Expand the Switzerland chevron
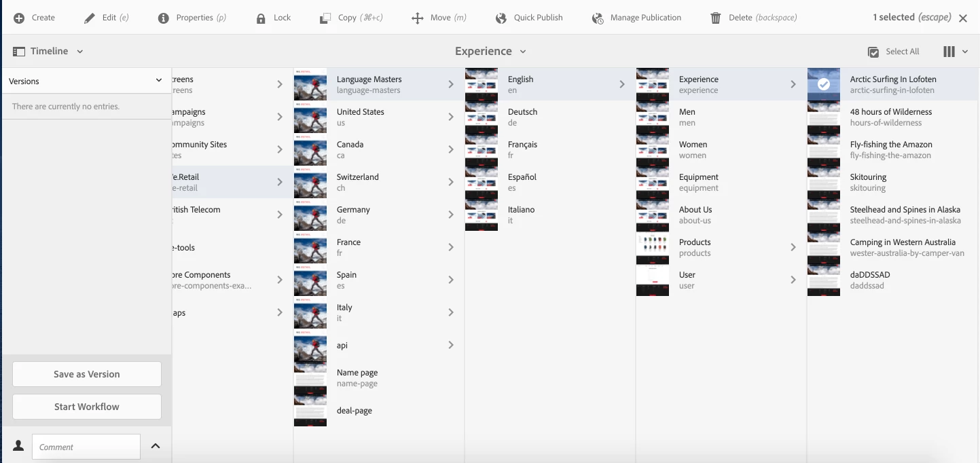Image resolution: width=980 pixels, height=463 pixels. click(x=451, y=182)
